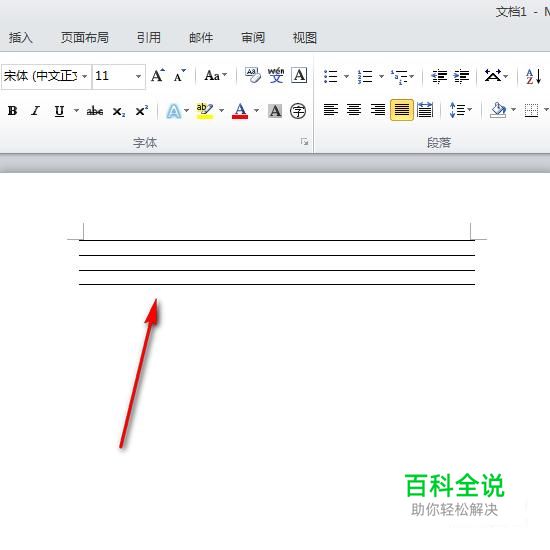The image size is (550, 550).
Task: Expand the underline style dropdown
Action: pyautogui.click(x=76, y=110)
